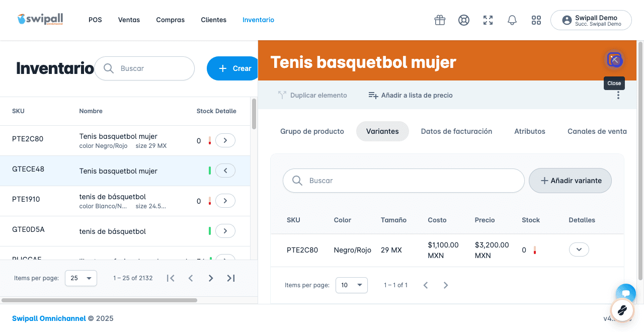Open the Clientes menu
This screenshot has width=644, height=332.
[213, 20]
